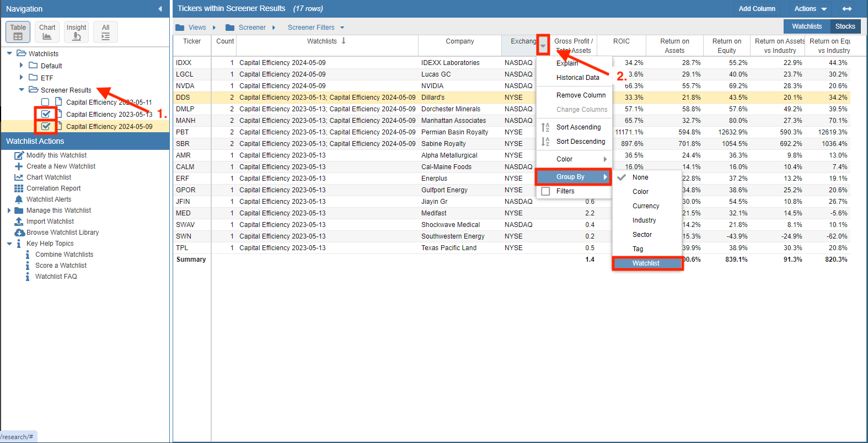Group by Currency option

click(647, 206)
